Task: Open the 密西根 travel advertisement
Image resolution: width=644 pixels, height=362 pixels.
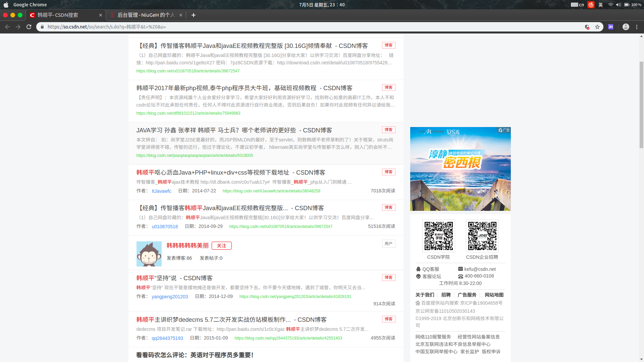Action: pyautogui.click(x=460, y=169)
